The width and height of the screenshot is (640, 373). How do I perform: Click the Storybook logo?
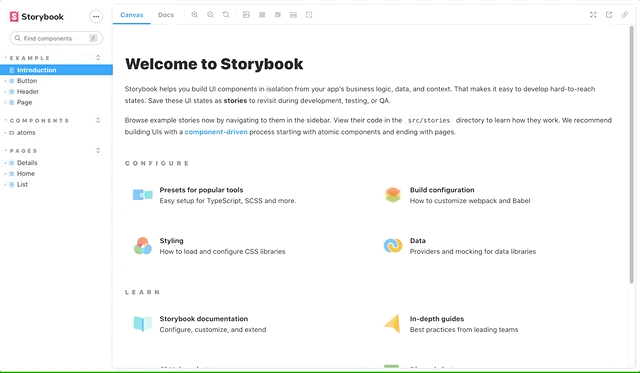[36, 17]
